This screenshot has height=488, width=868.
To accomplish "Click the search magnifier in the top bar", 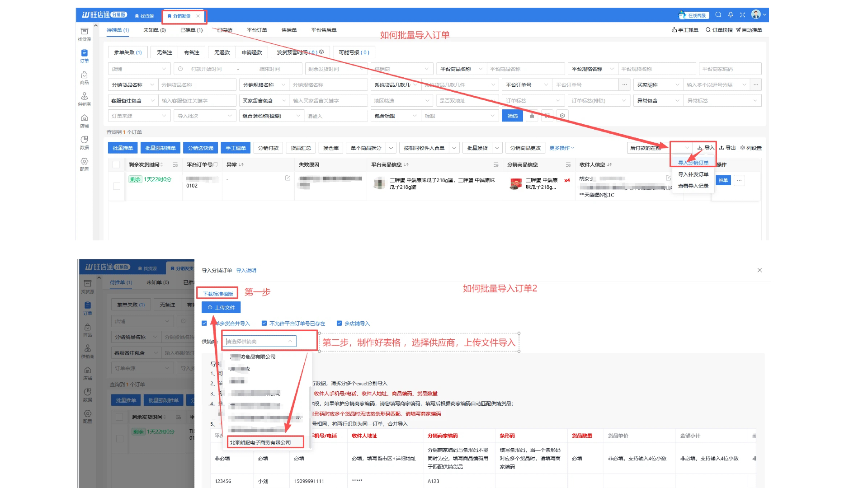I will pyautogui.click(x=718, y=15).
